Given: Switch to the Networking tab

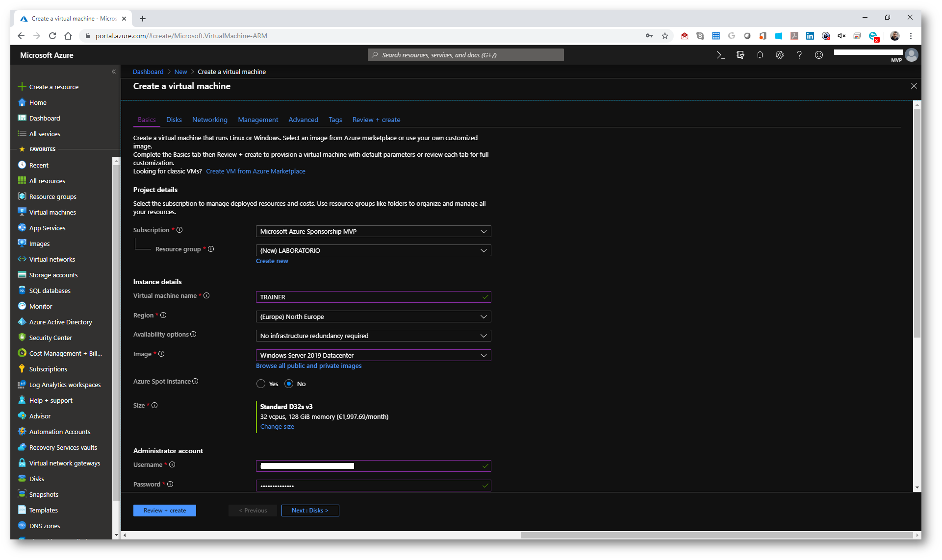Looking at the screenshot, I should coord(209,120).
